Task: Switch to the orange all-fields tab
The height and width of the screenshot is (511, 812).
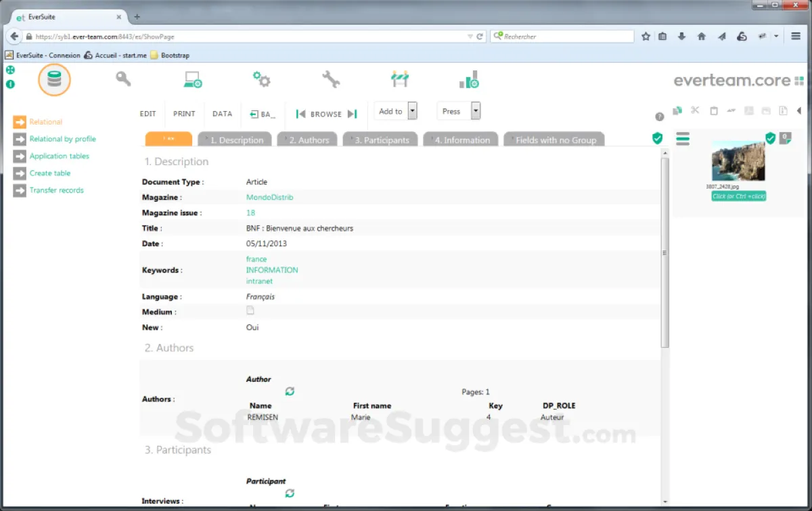Action: [169, 139]
